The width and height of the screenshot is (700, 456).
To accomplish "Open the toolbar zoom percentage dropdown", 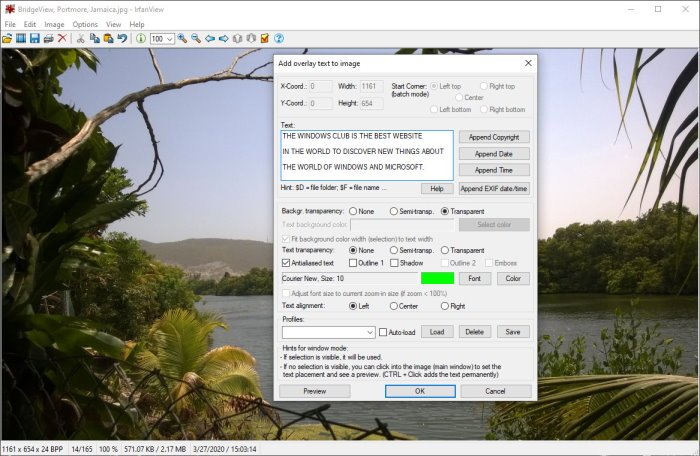I will [x=169, y=38].
